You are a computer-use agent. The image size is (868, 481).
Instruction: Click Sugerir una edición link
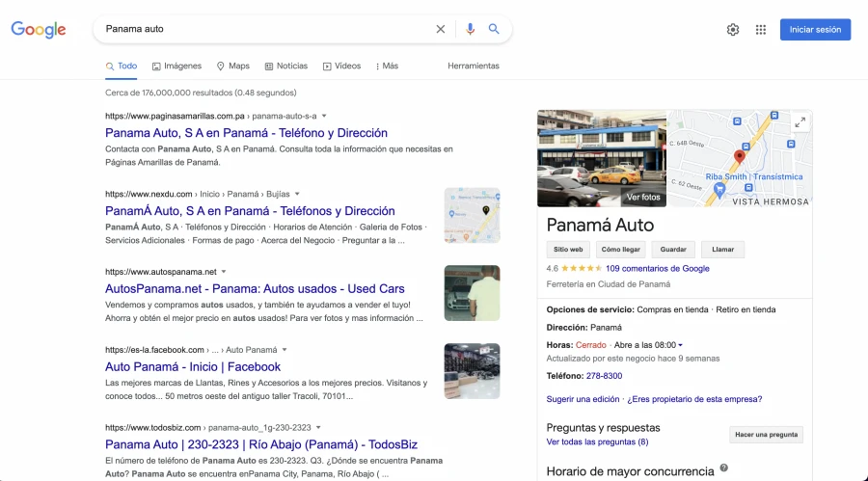point(583,399)
